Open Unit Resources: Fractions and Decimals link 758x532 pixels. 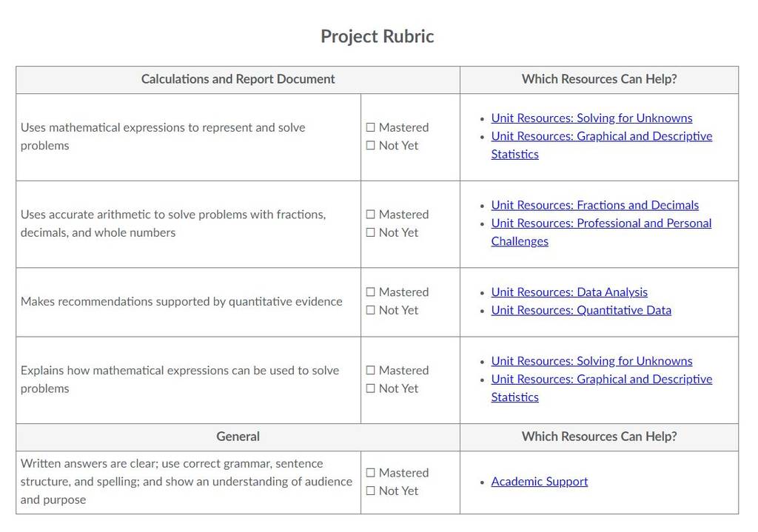[x=595, y=206]
